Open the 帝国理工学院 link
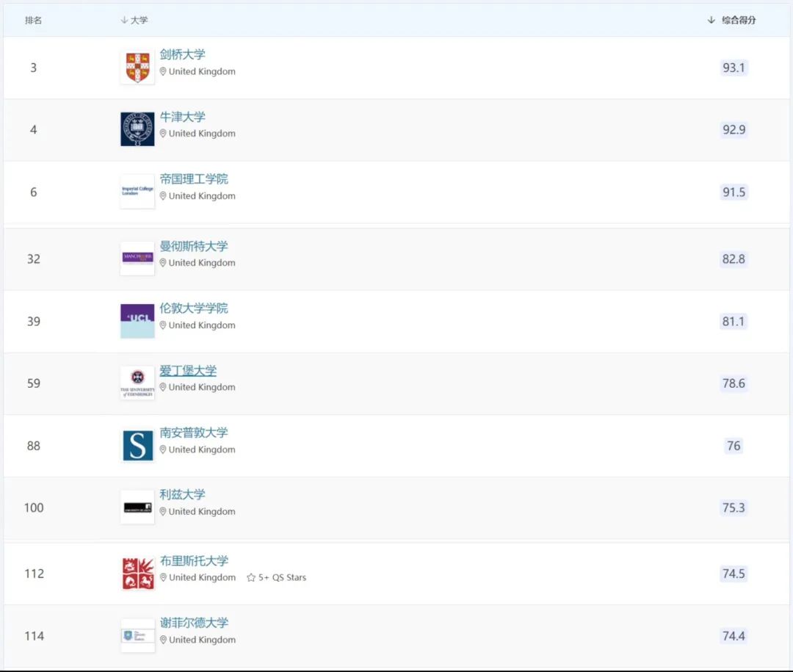Image resolution: width=793 pixels, height=672 pixels. tap(194, 178)
